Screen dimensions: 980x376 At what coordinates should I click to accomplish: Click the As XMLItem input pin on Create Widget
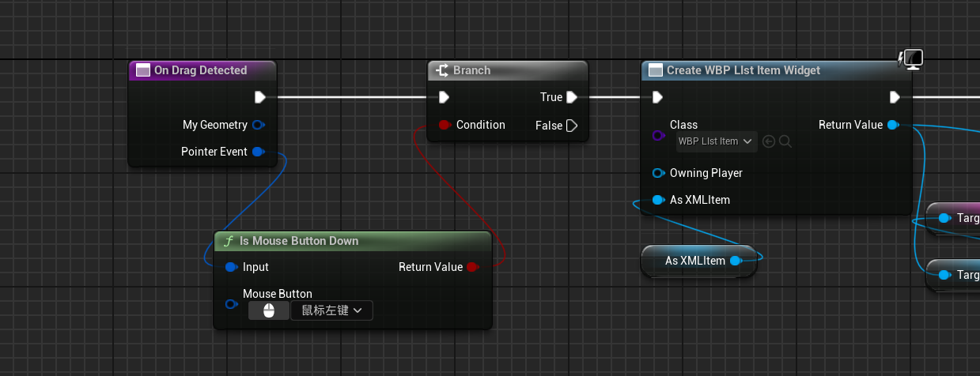tap(658, 200)
